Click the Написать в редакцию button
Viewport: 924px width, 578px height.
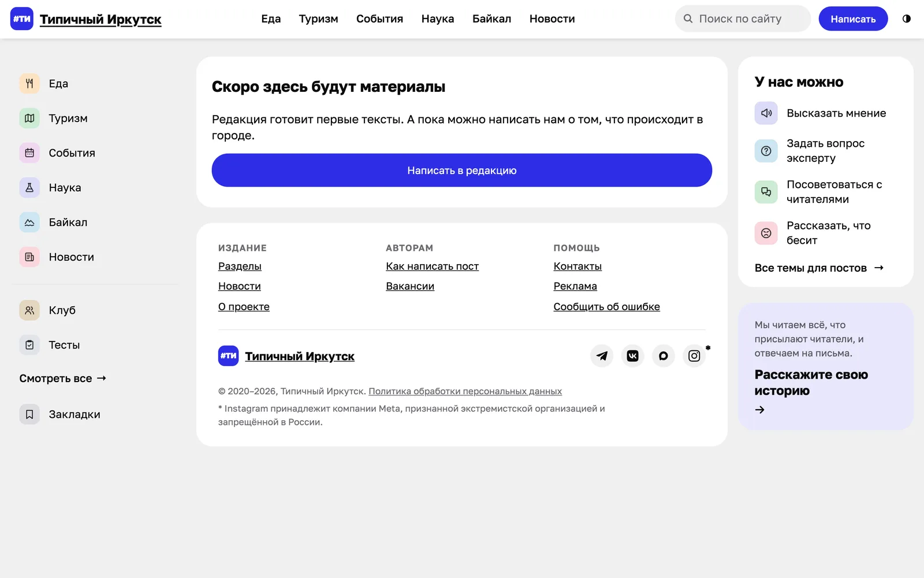point(462,170)
